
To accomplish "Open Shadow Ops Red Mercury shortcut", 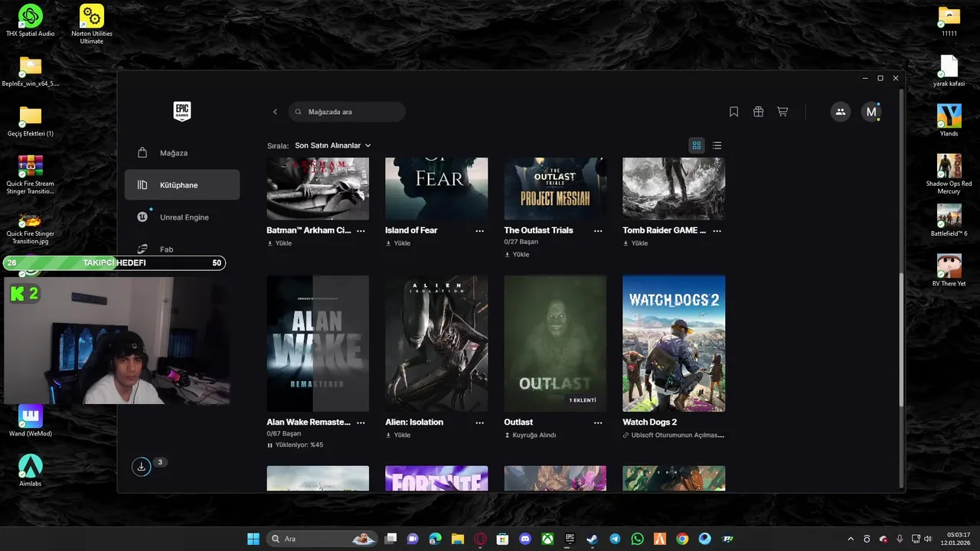I will tap(949, 174).
